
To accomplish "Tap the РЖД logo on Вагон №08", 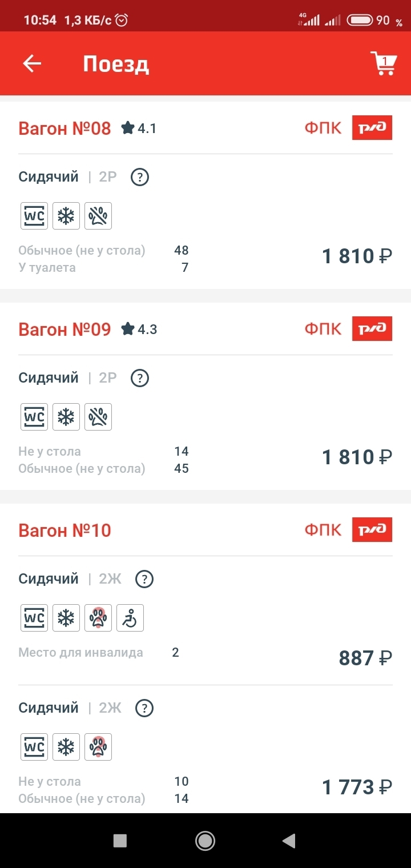I will point(372,128).
